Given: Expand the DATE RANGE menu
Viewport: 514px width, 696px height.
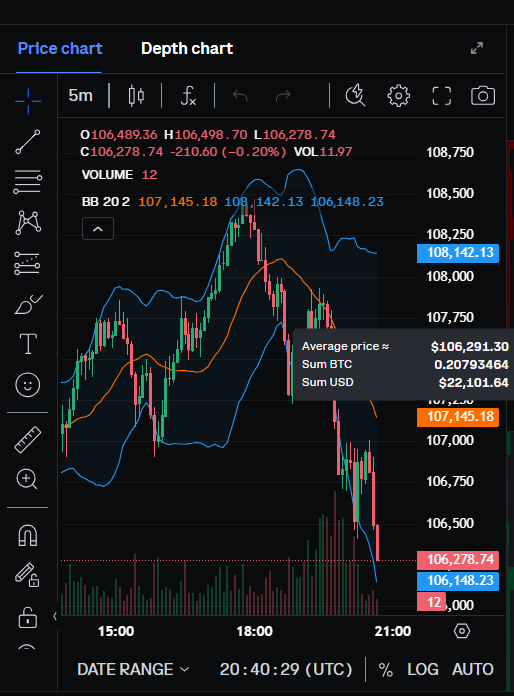Looking at the screenshot, I should pyautogui.click(x=133, y=669).
